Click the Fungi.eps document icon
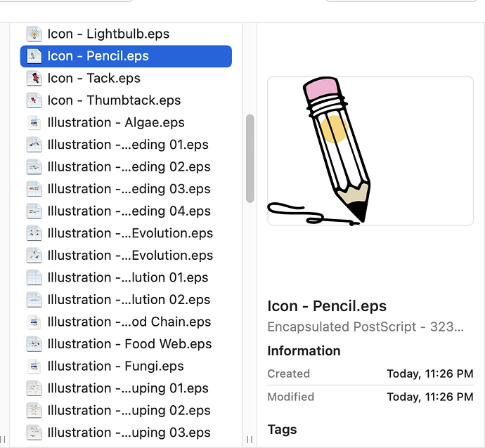The width and height of the screenshot is (485, 448). [x=34, y=366]
